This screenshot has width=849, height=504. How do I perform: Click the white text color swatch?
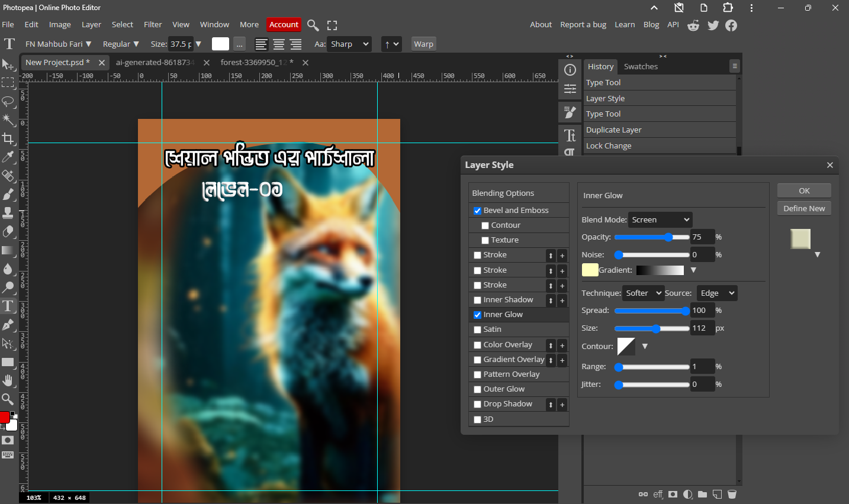(x=220, y=44)
